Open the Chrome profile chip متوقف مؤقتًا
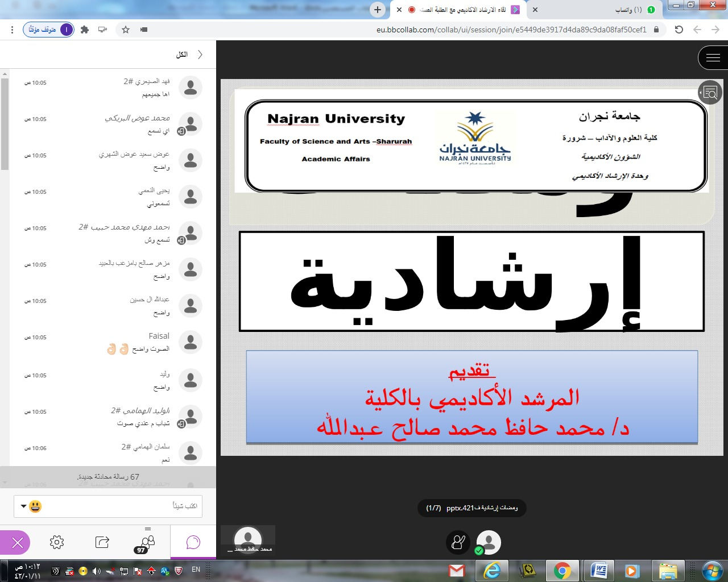Image resolution: width=728 pixels, height=582 pixels. 48,30
